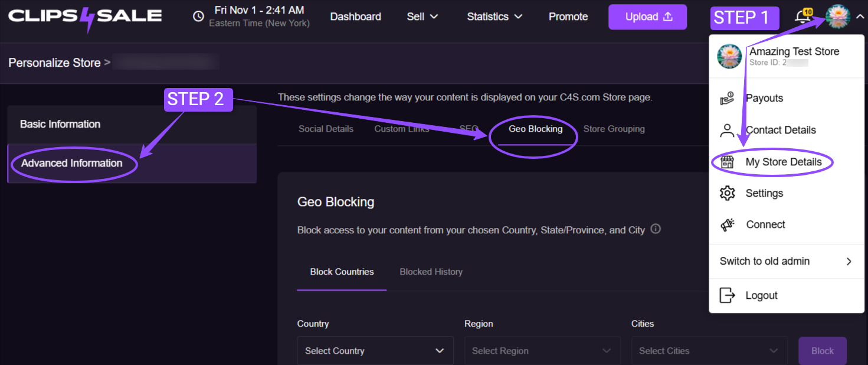Go to the Promote page
The image size is (868, 365).
point(568,17)
